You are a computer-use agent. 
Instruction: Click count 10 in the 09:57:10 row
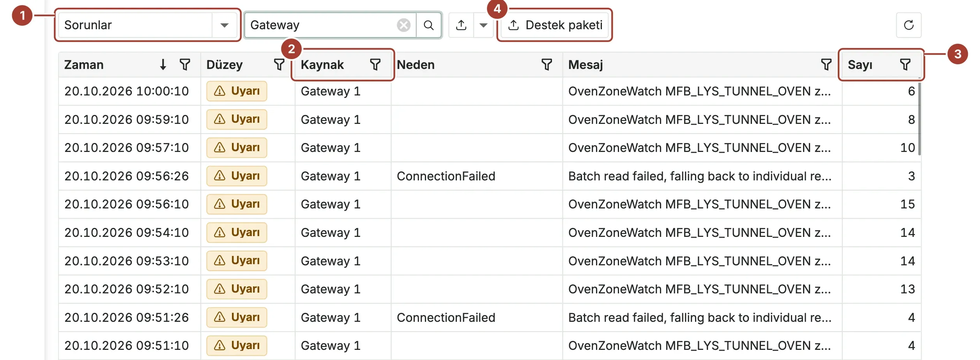[907, 148]
